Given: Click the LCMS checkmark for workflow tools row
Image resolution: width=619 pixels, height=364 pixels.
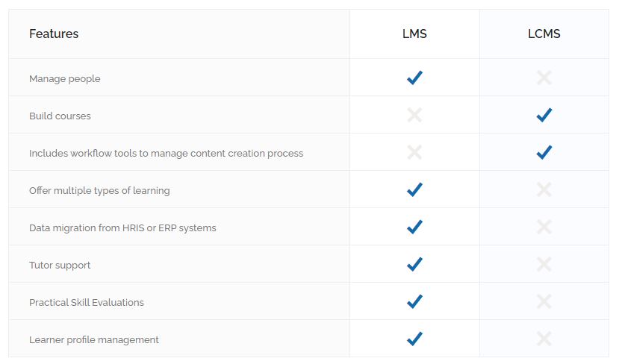Looking at the screenshot, I should tap(544, 152).
